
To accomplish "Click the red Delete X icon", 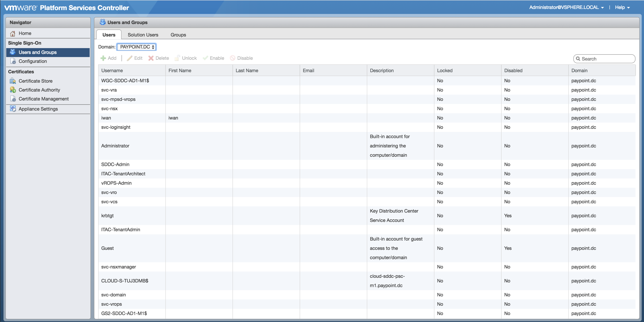I will click(151, 58).
